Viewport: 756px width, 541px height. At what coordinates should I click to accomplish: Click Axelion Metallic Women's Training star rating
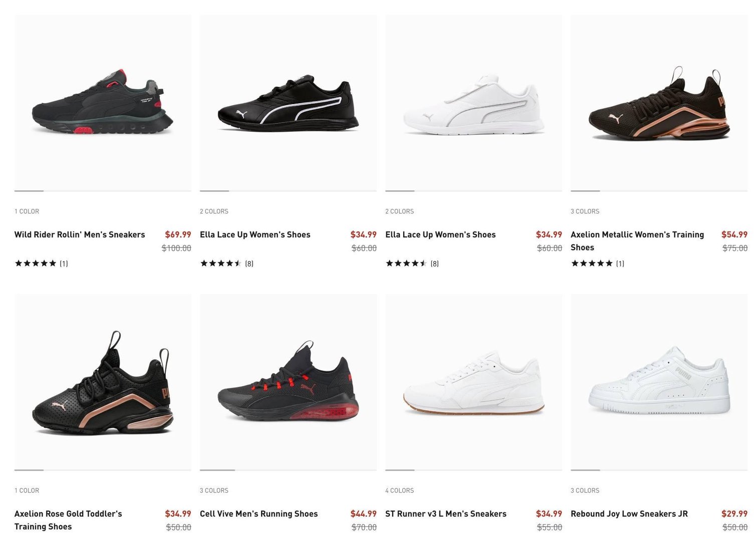(592, 263)
